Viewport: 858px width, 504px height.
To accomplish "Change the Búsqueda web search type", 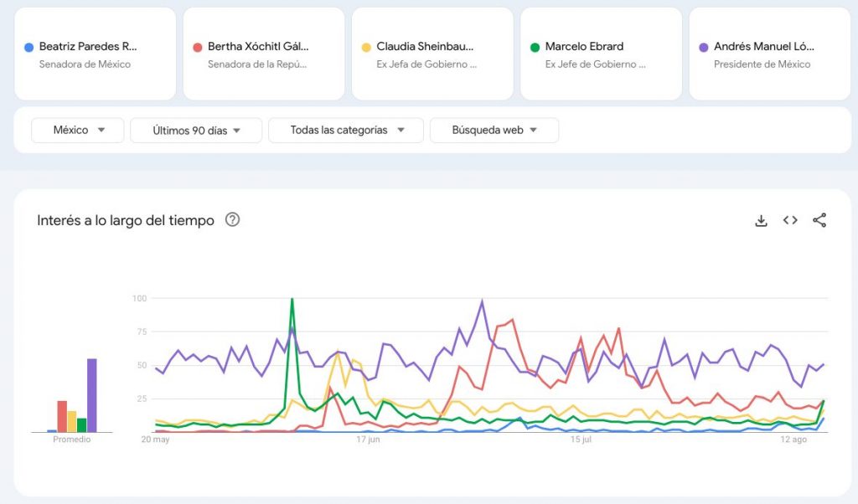I will [494, 131].
